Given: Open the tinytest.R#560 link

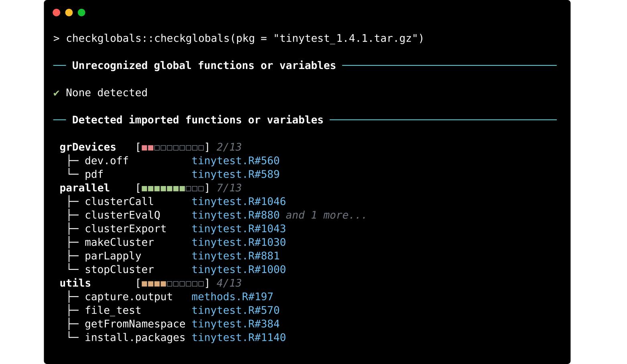Looking at the screenshot, I should 235,161.
